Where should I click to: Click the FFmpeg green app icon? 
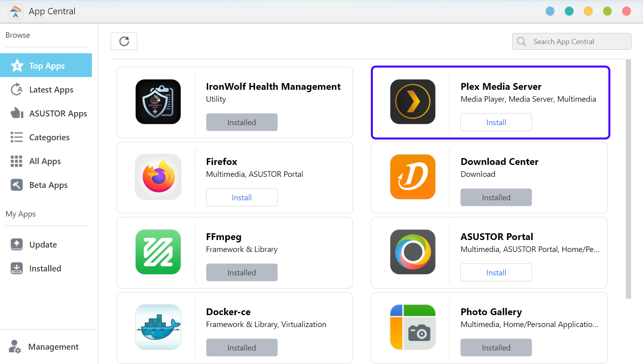point(158,252)
